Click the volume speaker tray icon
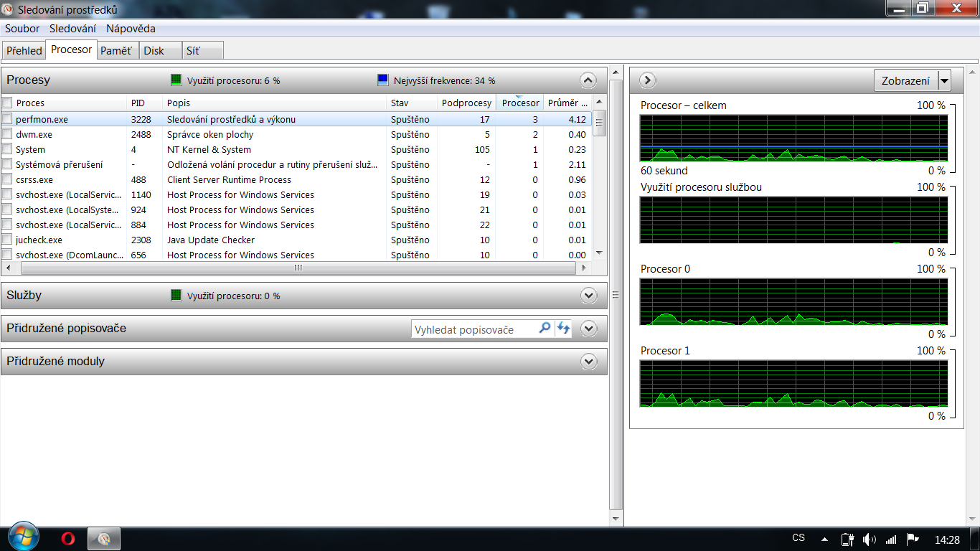 point(869,539)
